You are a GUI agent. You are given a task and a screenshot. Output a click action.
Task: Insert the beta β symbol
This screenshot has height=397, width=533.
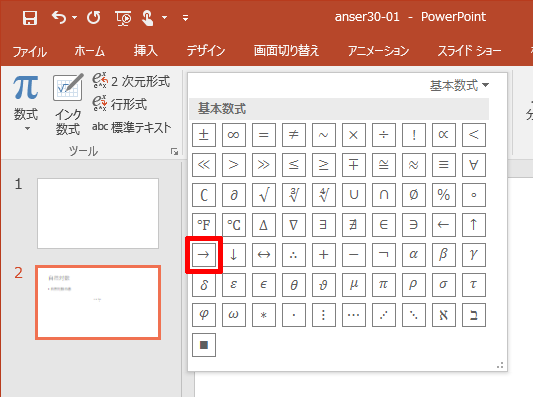click(444, 255)
